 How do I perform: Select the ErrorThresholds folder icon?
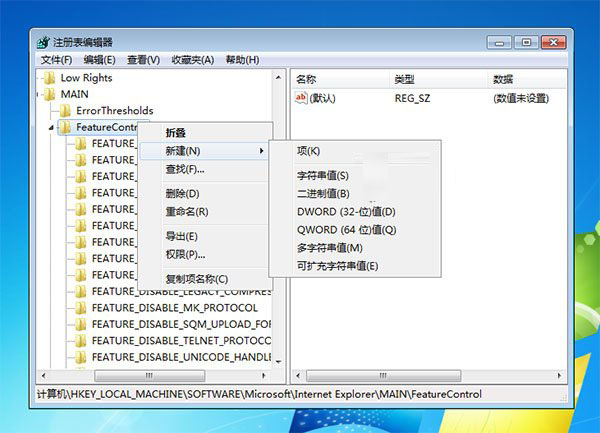pyautogui.click(x=65, y=111)
